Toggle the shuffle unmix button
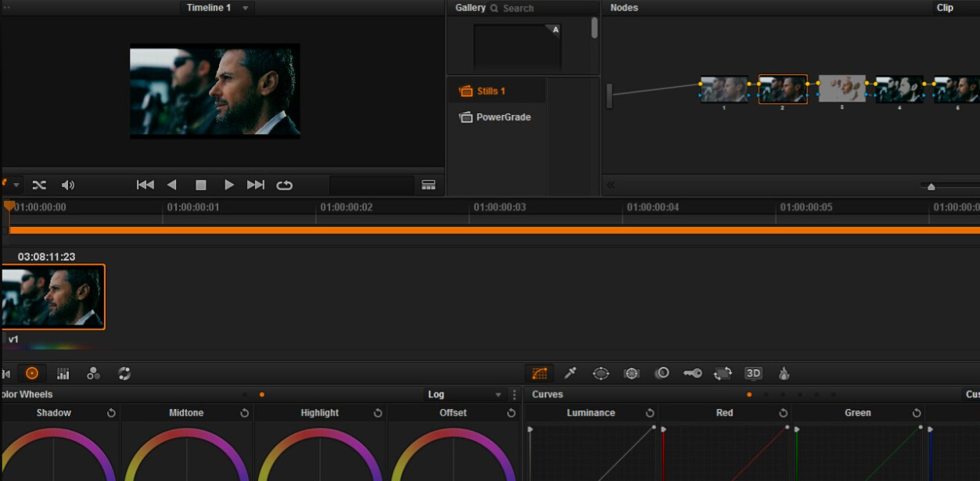The height and width of the screenshot is (481, 980). [39, 185]
